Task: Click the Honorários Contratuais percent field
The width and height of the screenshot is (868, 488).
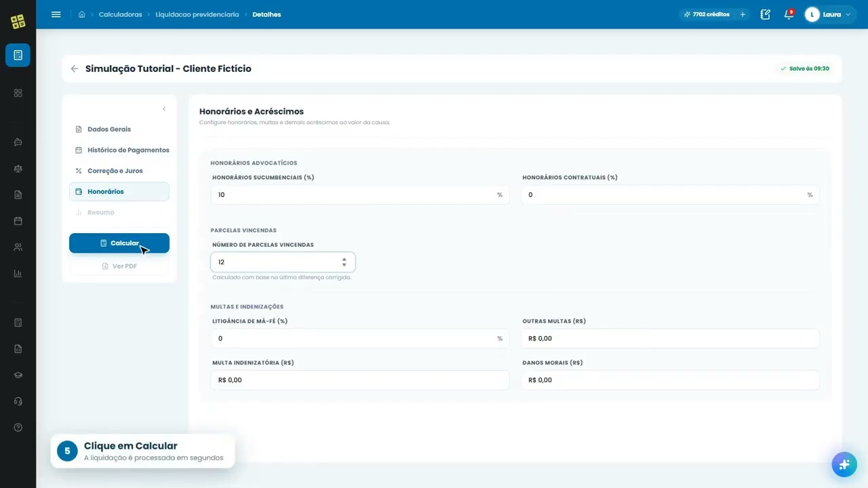Action: click(x=670, y=195)
